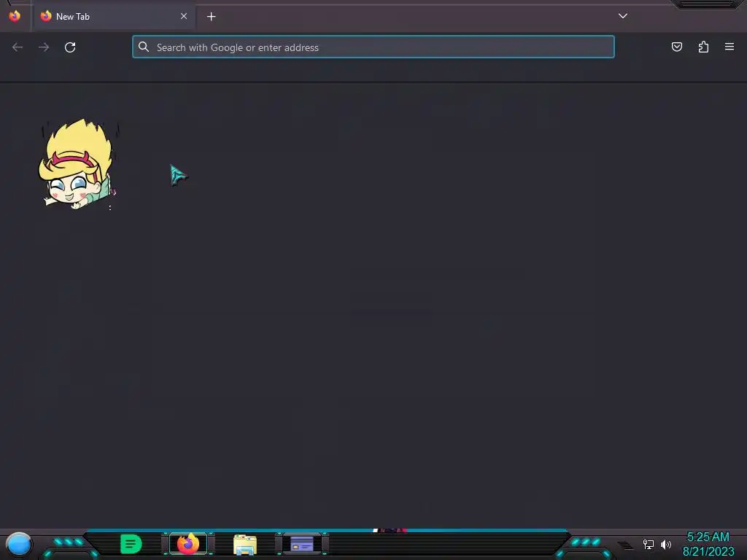Open the volume speaker tray icon
Image resolution: width=747 pixels, height=560 pixels.
tap(666, 544)
